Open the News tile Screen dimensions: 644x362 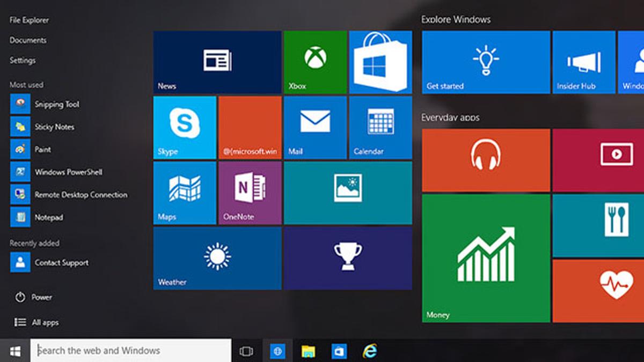pyautogui.click(x=217, y=62)
